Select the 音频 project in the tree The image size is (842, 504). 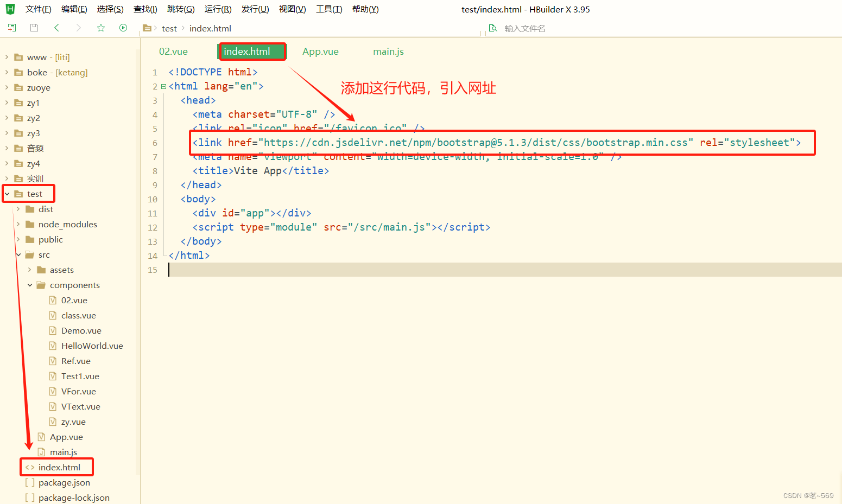(35, 148)
